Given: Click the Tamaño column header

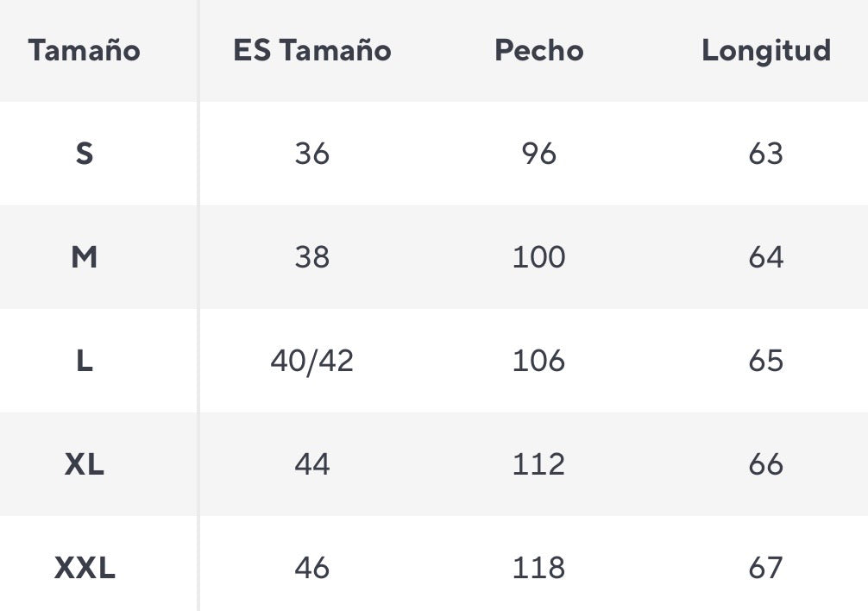Looking at the screenshot, I should pos(84,50).
